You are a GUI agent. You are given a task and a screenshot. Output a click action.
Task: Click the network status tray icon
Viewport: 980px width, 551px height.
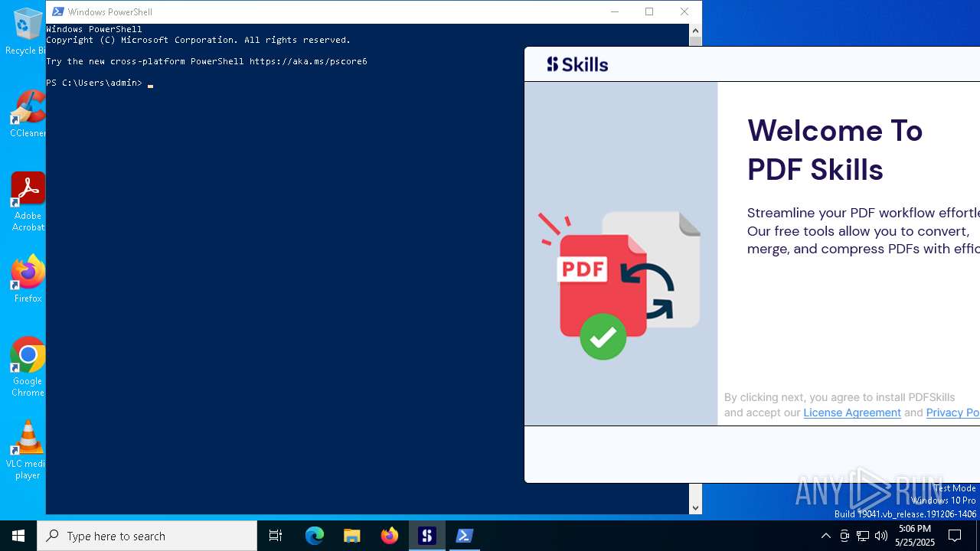click(863, 536)
